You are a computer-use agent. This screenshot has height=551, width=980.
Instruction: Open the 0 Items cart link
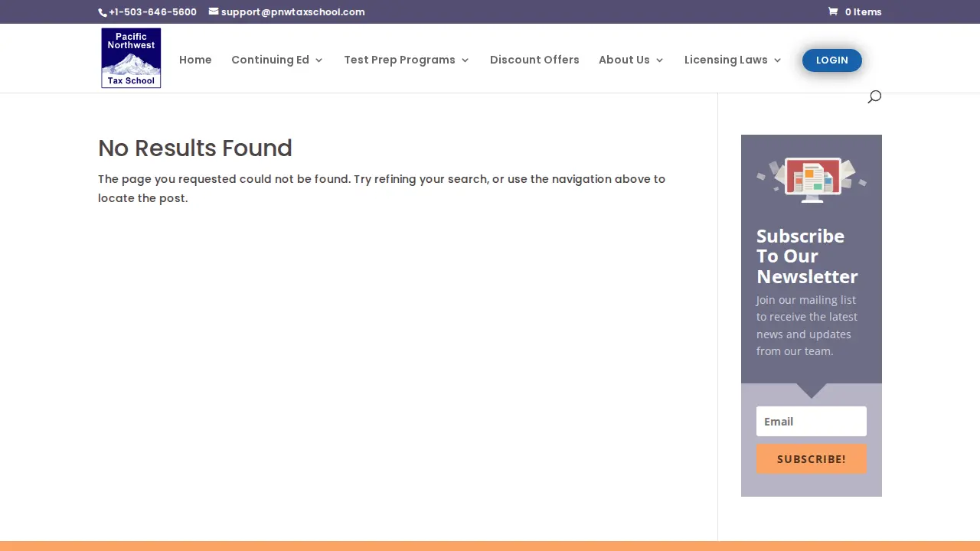(863, 12)
